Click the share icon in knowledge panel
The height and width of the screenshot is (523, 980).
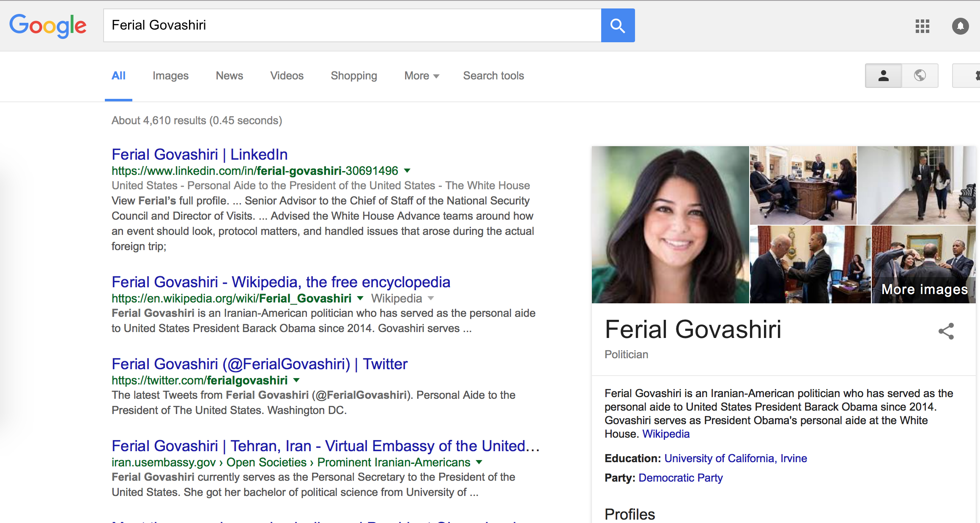[x=946, y=331]
